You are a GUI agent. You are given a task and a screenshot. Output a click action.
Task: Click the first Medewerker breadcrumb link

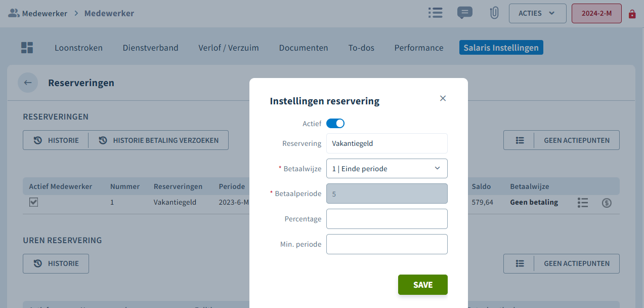click(x=45, y=13)
